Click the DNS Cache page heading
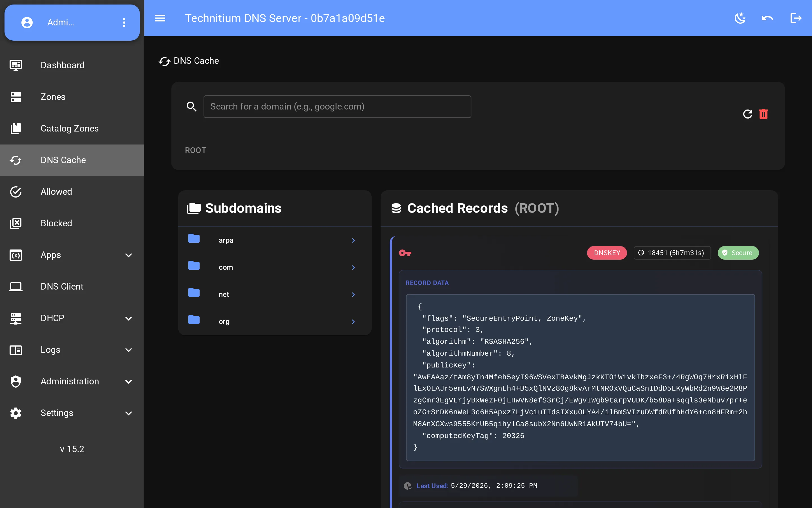The height and width of the screenshot is (508, 812). coord(196,61)
